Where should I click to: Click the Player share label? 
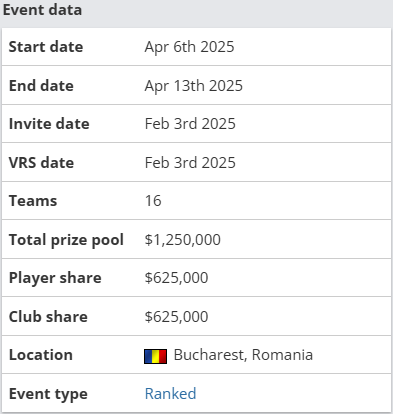click(x=55, y=278)
